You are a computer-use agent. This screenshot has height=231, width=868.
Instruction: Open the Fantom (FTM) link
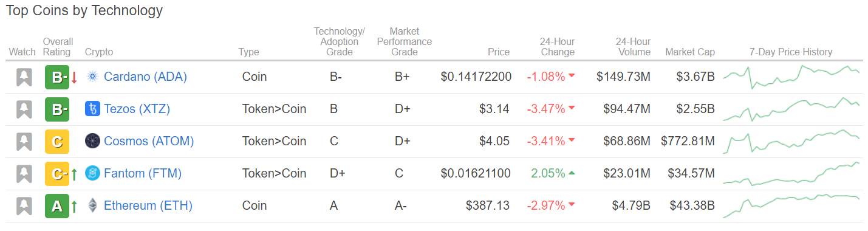pyautogui.click(x=143, y=173)
